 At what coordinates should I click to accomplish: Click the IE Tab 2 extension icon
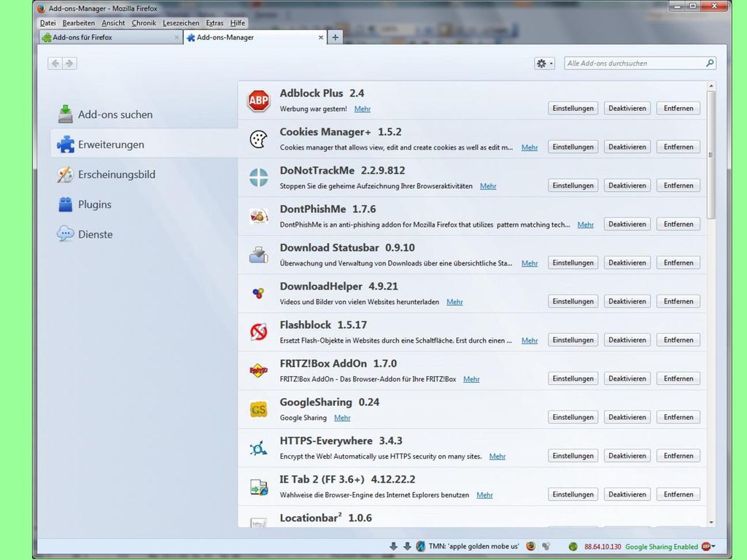[x=258, y=486]
